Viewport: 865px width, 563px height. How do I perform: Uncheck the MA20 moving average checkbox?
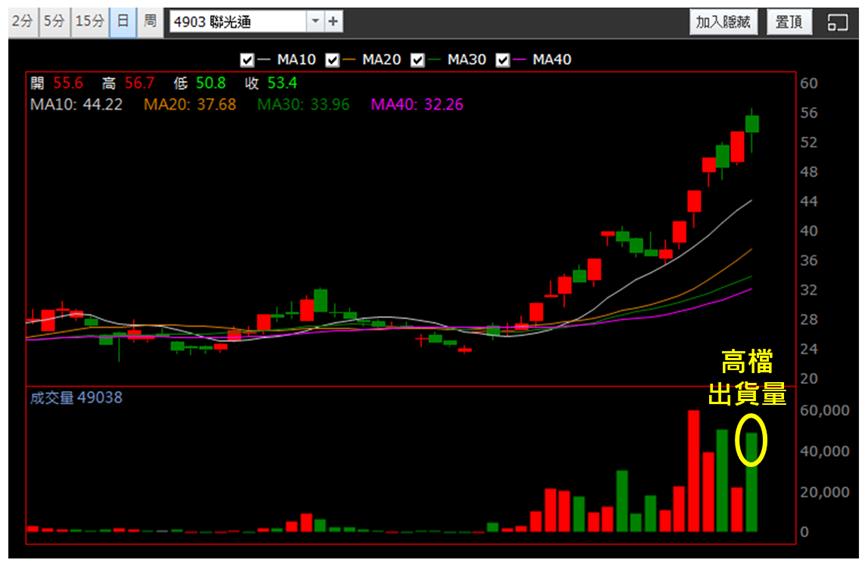[332, 60]
